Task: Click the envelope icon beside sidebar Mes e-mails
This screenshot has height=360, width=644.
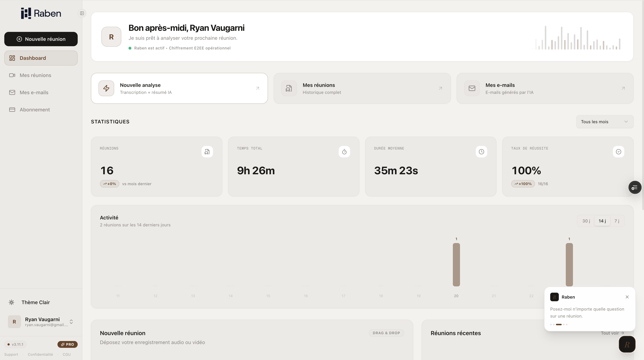Action: click(x=12, y=93)
